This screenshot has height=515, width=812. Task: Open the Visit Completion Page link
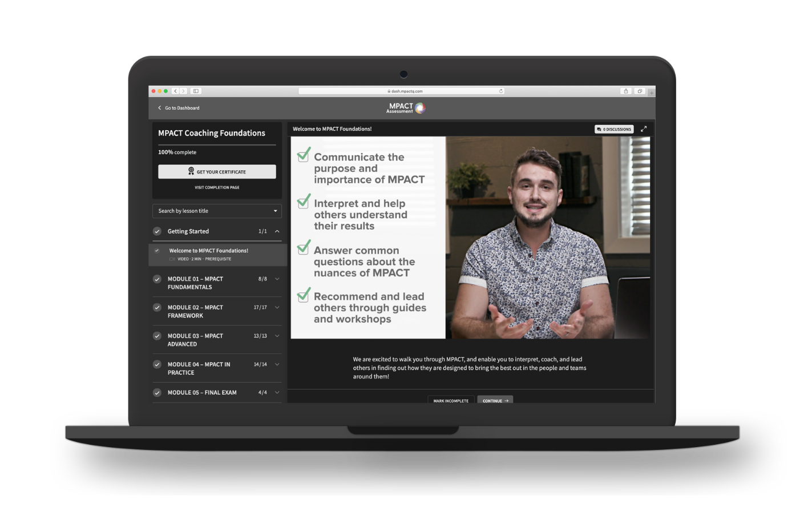click(217, 187)
